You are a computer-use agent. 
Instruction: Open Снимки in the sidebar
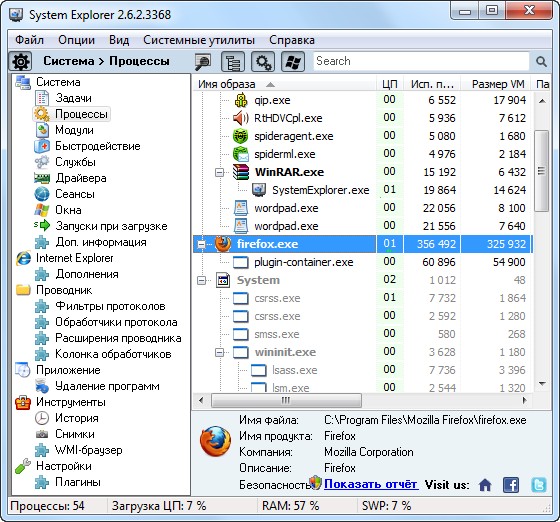[x=75, y=434]
